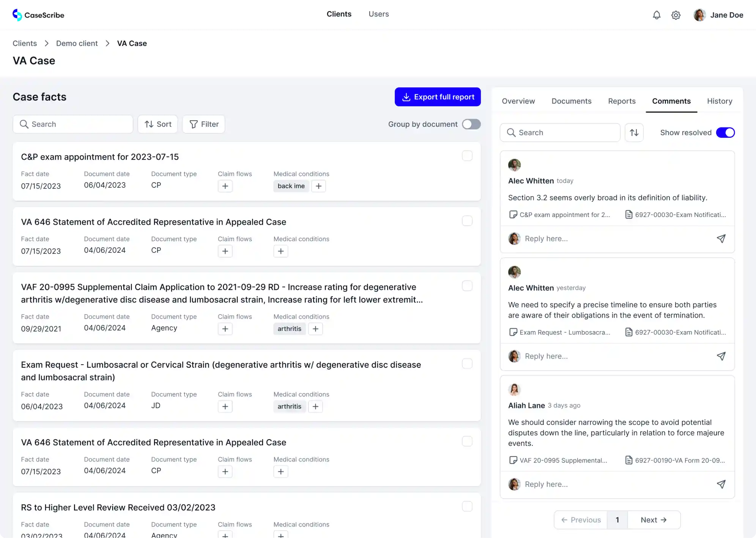756x538 pixels.
Task: Expand the arthritis medical condition tag
Action: point(289,329)
